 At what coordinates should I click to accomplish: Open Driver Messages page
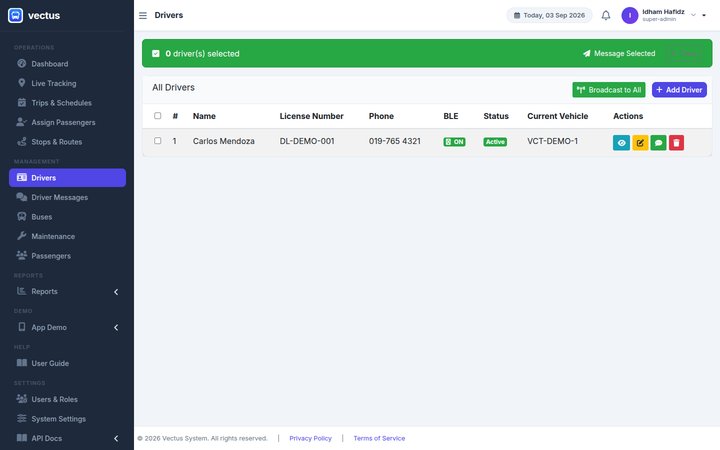pos(67,197)
